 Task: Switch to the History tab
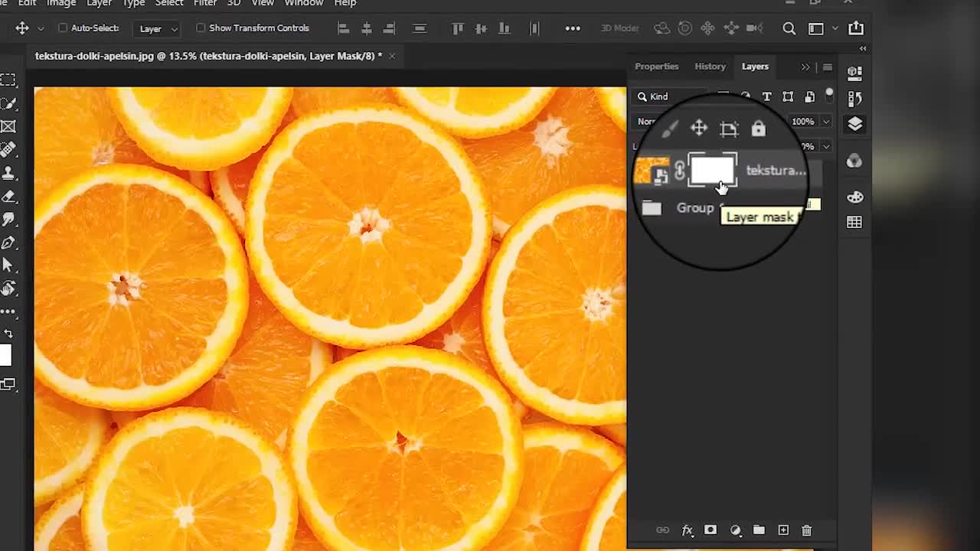[710, 67]
